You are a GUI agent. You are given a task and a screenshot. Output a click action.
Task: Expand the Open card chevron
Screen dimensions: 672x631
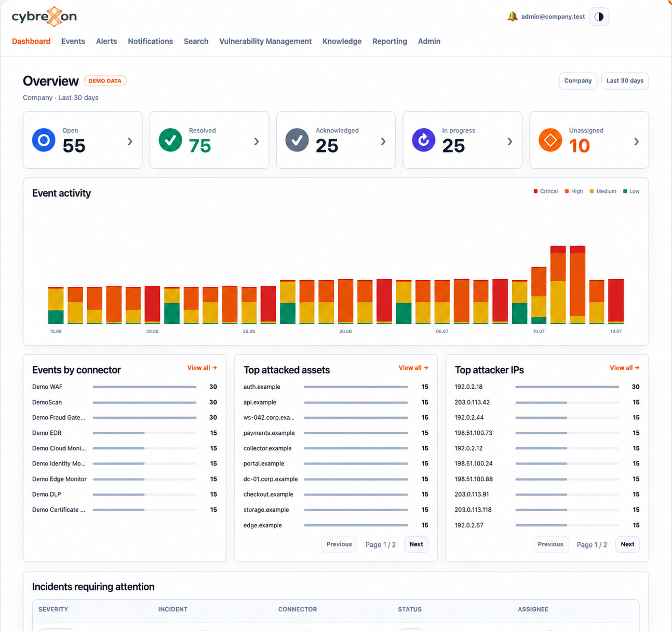coord(130,141)
